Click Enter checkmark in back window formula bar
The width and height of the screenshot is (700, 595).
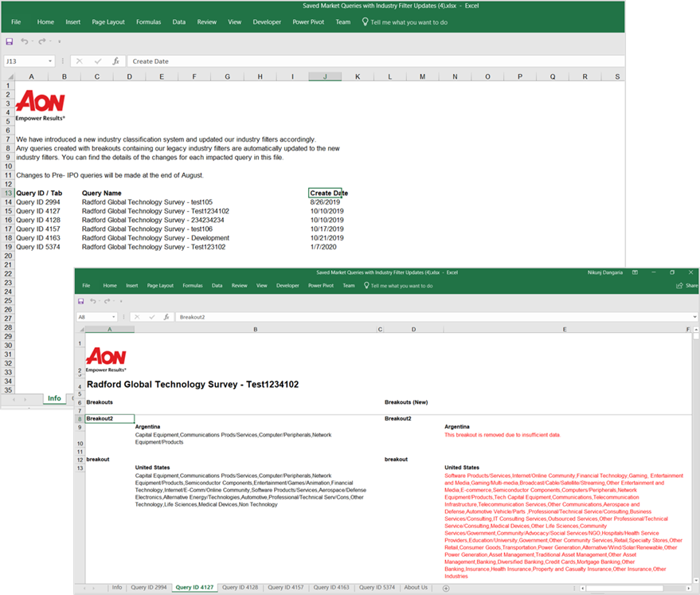click(98, 61)
